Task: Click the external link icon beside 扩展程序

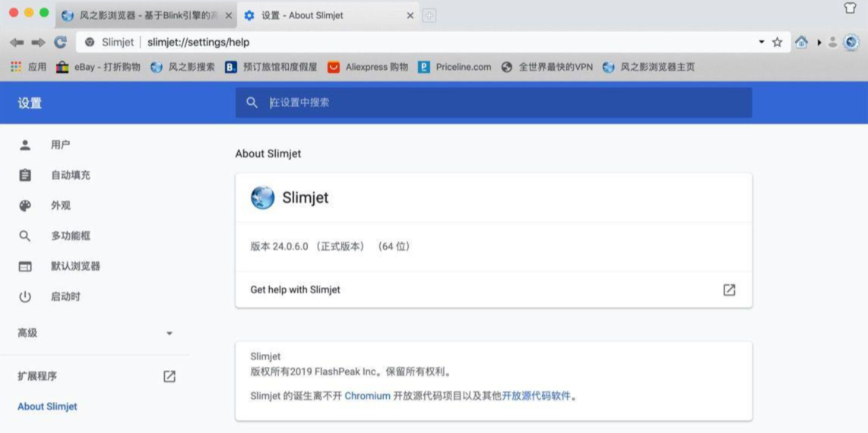Action: click(x=169, y=377)
